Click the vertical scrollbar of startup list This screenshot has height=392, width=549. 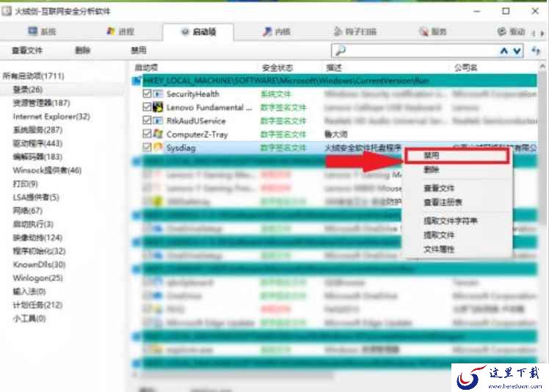[542, 150]
